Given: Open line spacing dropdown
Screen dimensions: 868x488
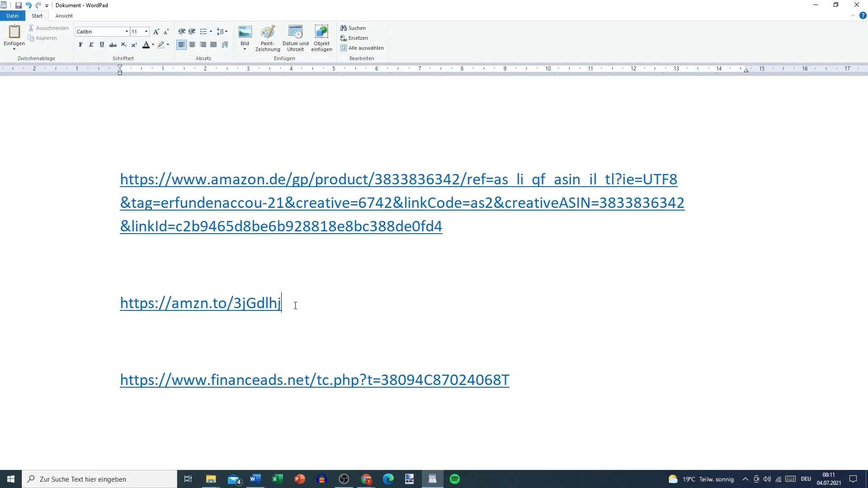Looking at the screenshot, I should [x=222, y=32].
